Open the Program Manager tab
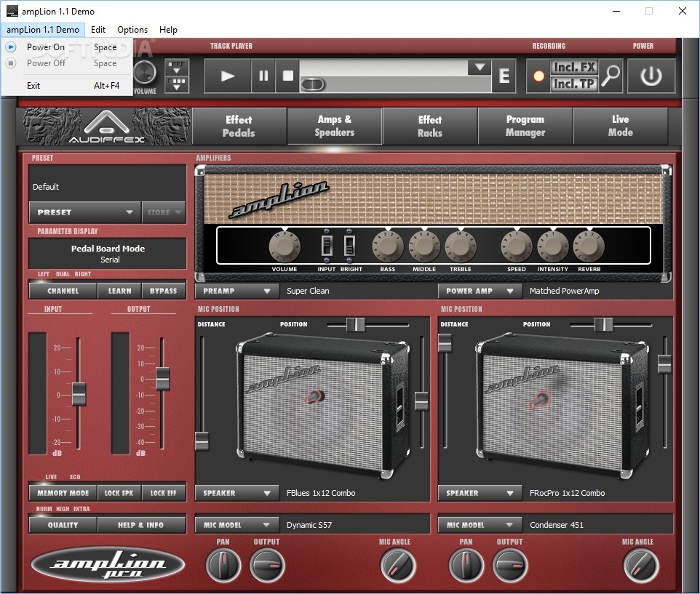This screenshot has width=700, height=594. [525, 127]
